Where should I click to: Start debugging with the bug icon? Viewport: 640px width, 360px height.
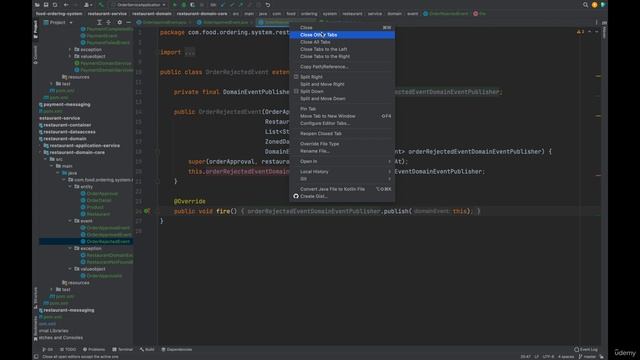click(x=183, y=5)
